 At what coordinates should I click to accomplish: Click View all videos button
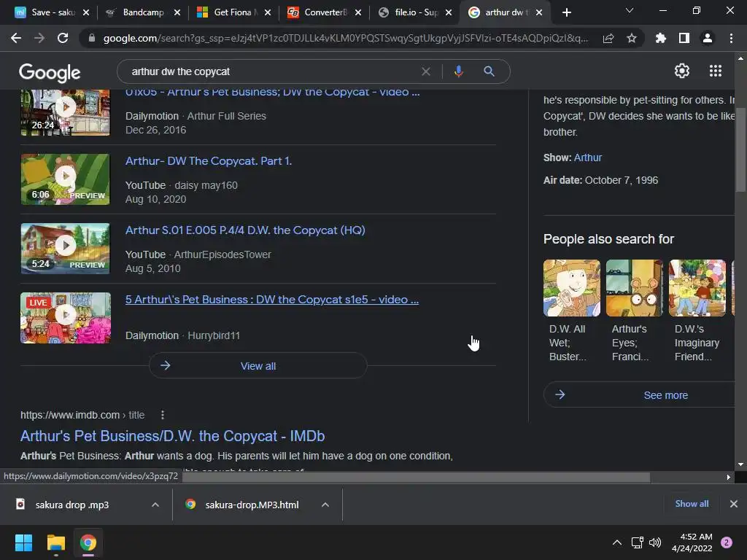[x=258, y=366]
